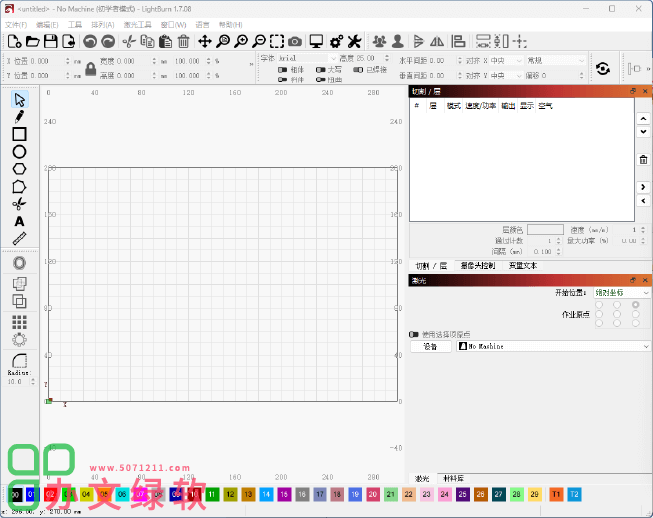The image size is (653, 518).
Task: Delete layer with Cuts panel trash button
Action: (643, 159)
